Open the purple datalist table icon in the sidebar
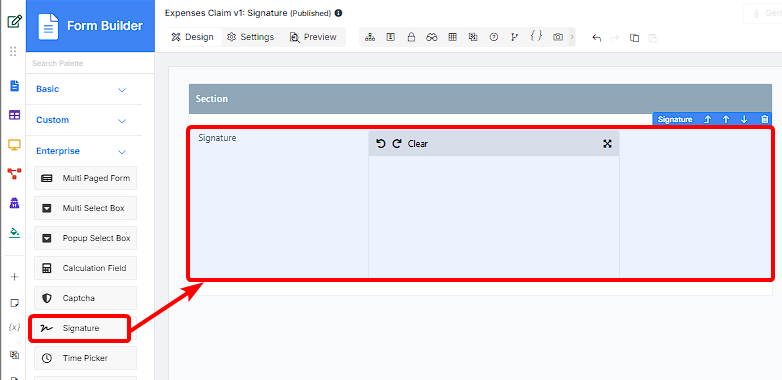Viewport: 782px width, 380px height. coord(14,115)
